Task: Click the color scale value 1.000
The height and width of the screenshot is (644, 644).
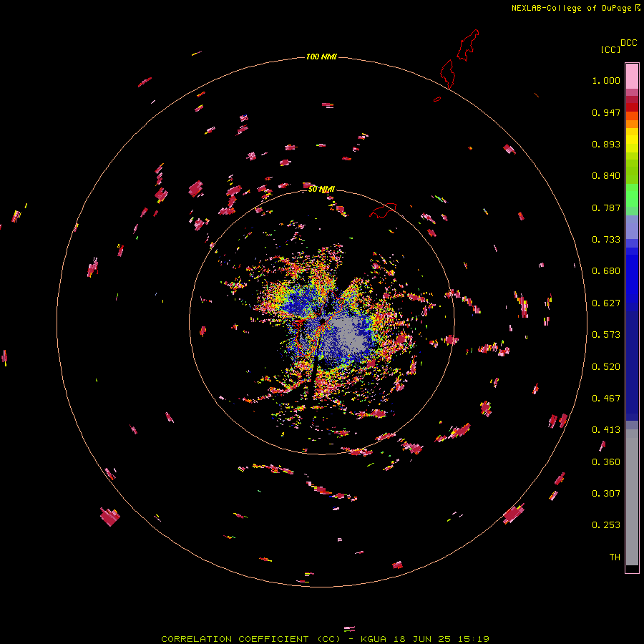Action: (x=606, y=80)
